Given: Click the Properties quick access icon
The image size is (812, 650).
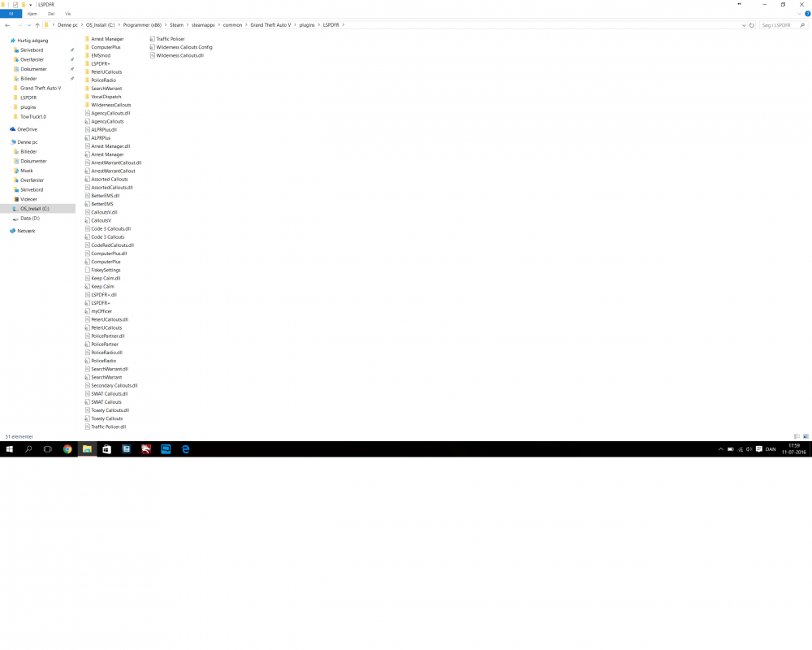Looking at the screenshot, I should (x=15, y=5).
